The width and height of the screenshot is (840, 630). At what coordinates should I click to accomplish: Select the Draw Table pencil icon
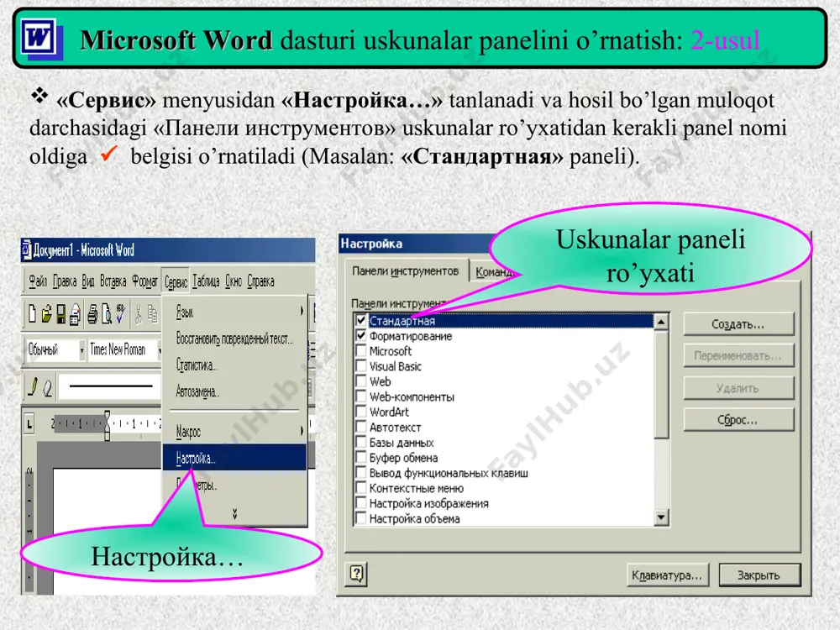coord(34,386)
